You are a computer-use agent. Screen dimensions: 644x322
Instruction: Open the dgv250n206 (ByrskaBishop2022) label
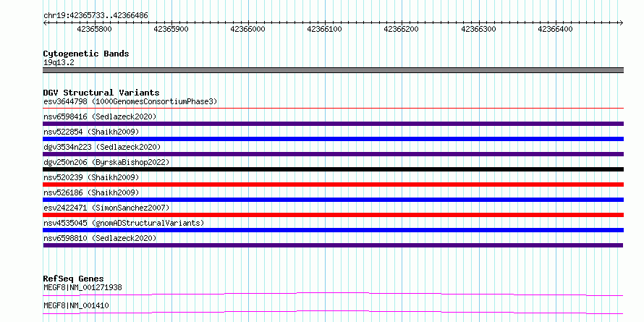[106, 162]
